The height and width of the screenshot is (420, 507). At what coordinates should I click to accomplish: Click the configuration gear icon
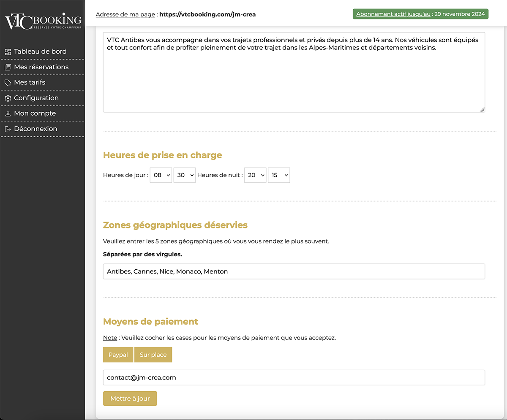click(8, 98)
